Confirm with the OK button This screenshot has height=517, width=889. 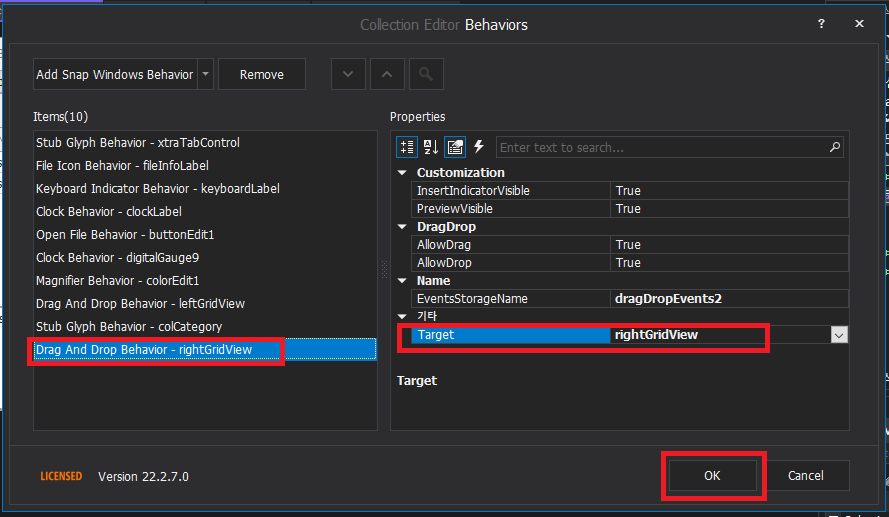pyautogui.click(x=713, y=476)
